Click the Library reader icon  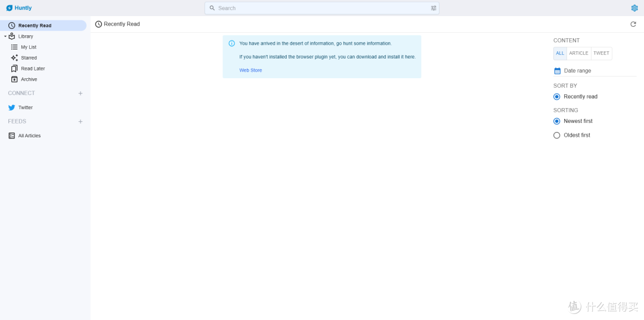(x=12, y=36)
